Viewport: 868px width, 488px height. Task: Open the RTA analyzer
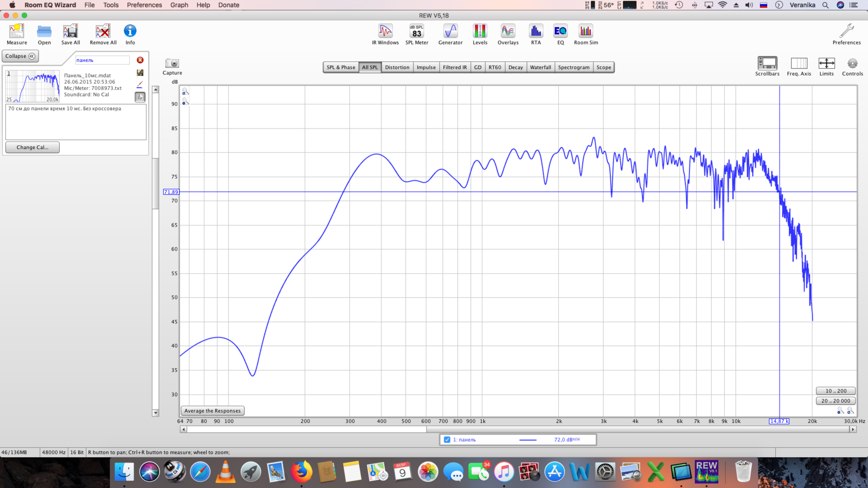pyautogui.click(x=536, y=35)
